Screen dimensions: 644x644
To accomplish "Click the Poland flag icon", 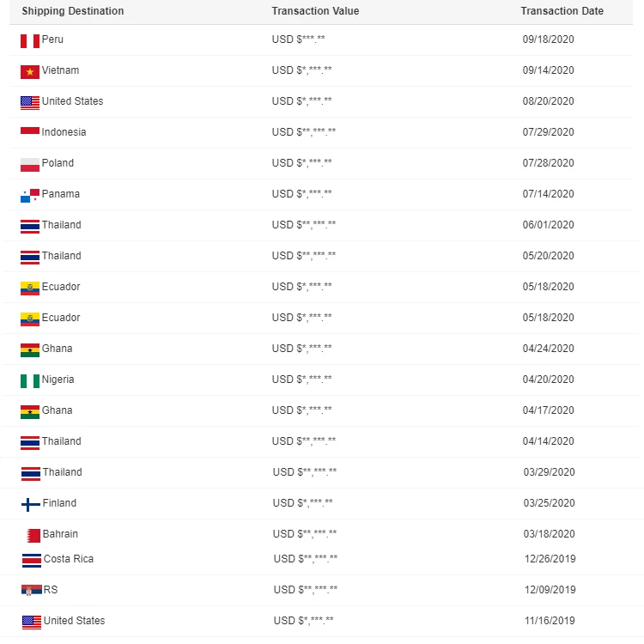I will coord(30,164).
